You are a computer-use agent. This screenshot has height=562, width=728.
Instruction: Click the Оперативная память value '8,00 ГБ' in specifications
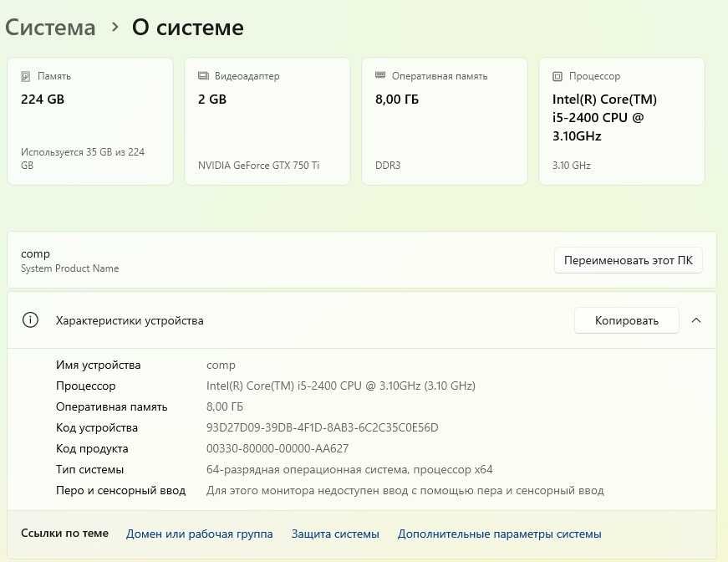pos(225,407)
